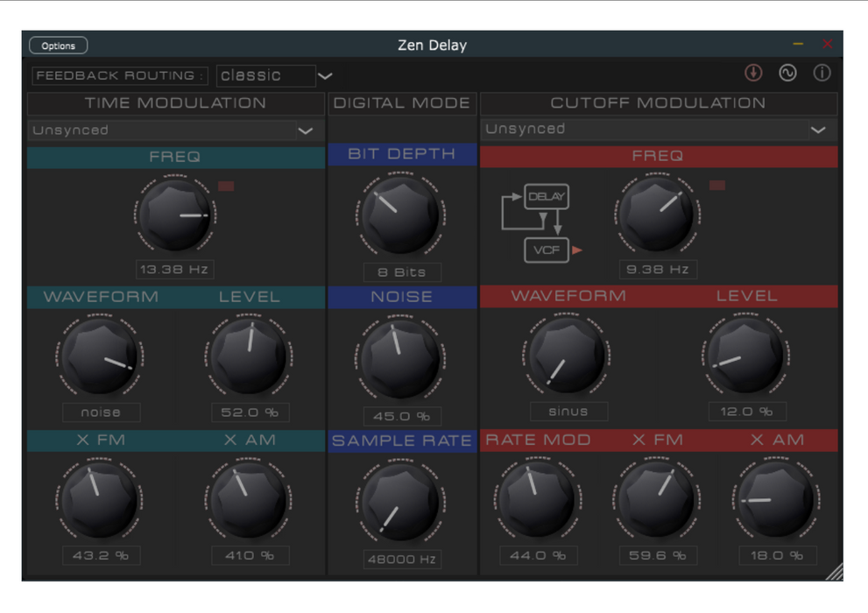Open the info icon in top right
868x613 pixels.
pyautogui.click(x=822, y=74)
